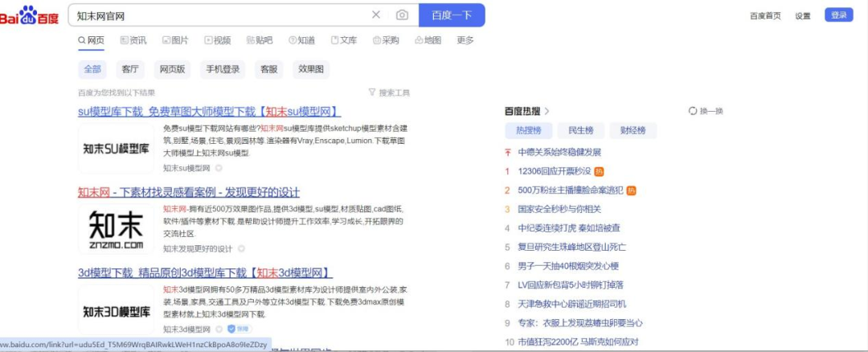Select the 效果图 filter chip

coord(311,70)
